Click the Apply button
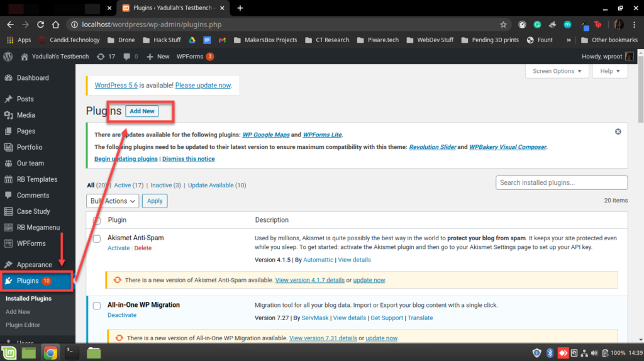 pos(155,201)
